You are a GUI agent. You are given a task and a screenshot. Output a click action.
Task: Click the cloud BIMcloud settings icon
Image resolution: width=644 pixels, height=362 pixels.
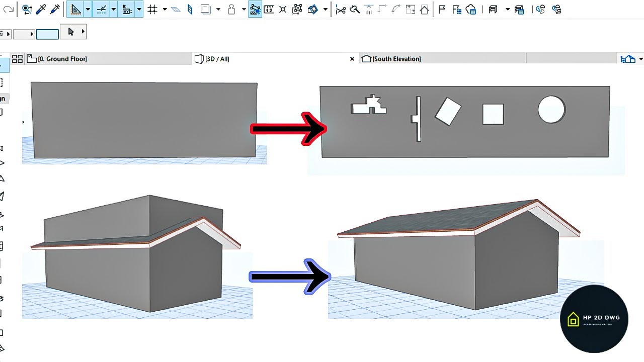[x=471, y=9]
